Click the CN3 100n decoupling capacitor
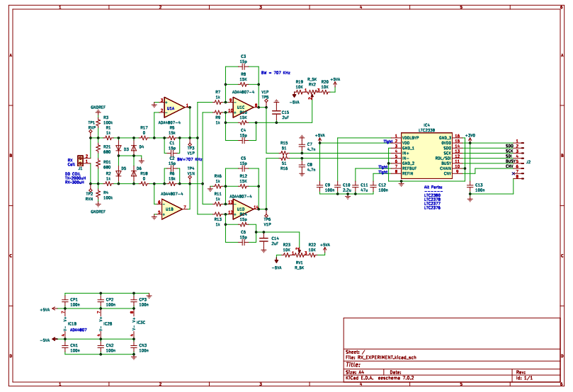 click(x=134, y=347)
